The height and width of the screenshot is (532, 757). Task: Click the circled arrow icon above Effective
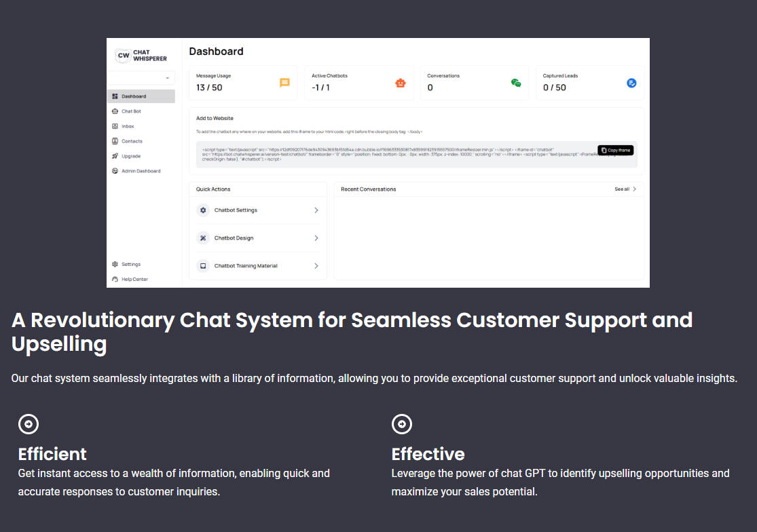coord(402,424)
